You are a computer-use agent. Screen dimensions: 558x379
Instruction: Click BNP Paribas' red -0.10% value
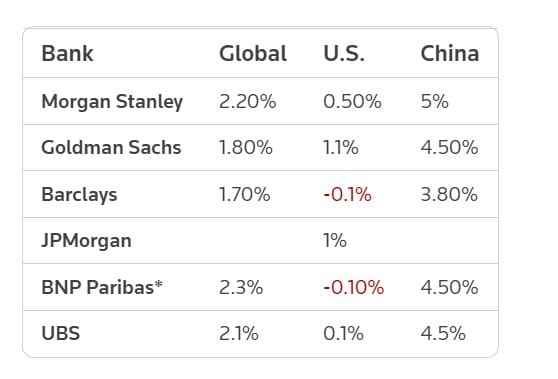pos(353,288)
